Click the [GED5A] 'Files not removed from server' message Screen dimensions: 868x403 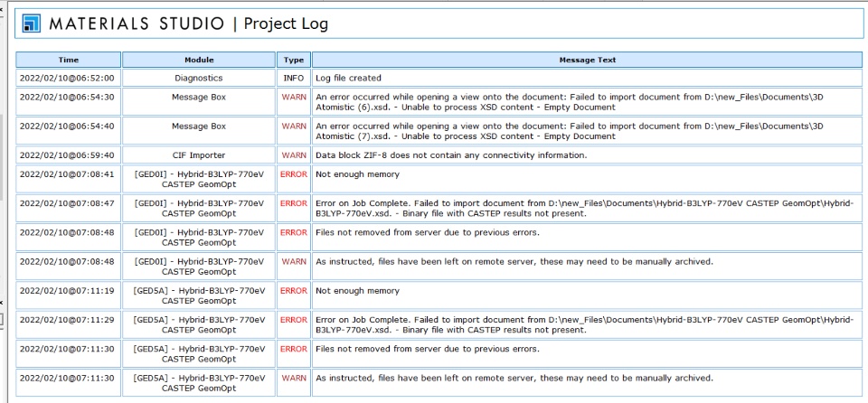pos(587,354)
